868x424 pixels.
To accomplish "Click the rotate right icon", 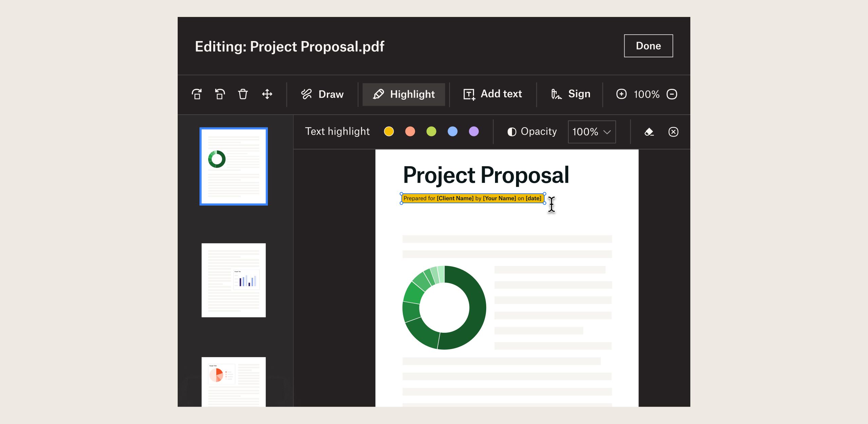I will (198, 94).
